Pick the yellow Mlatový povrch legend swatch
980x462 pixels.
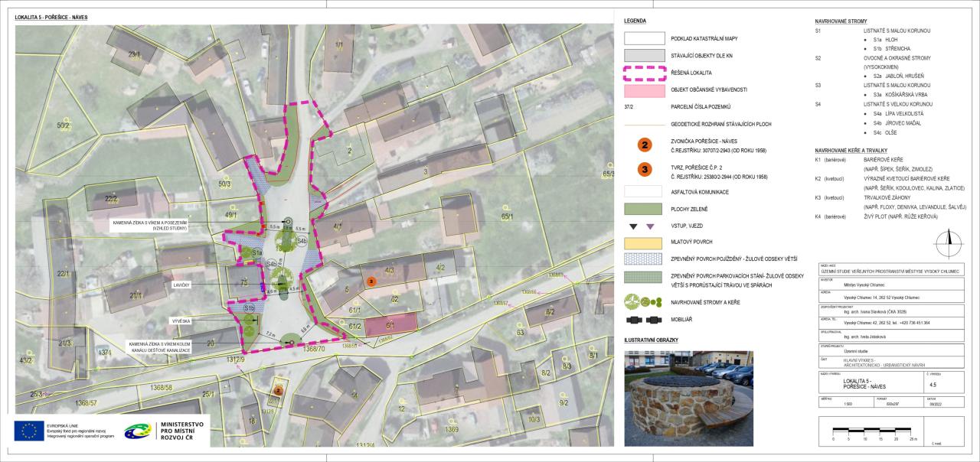[x=644, y=242]
